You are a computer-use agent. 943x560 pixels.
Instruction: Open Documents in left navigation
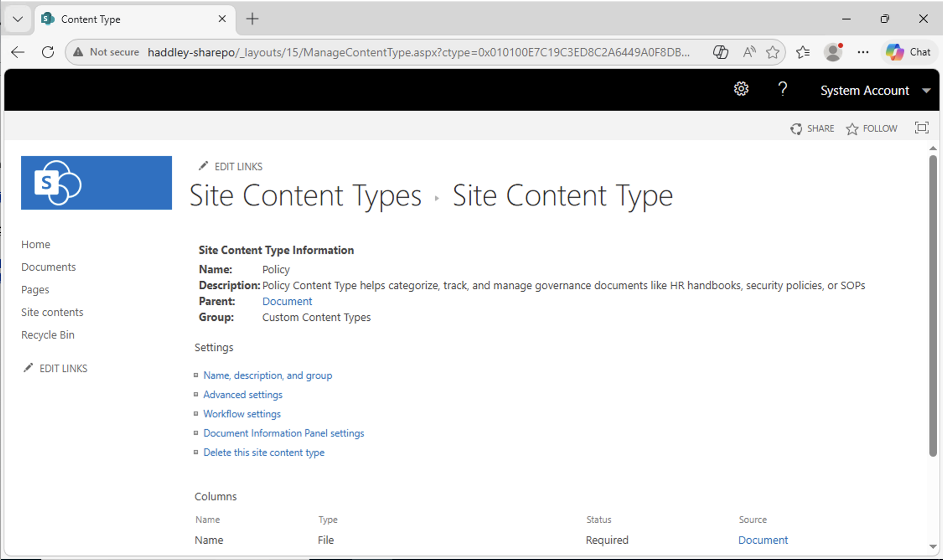tap(49, 267)
